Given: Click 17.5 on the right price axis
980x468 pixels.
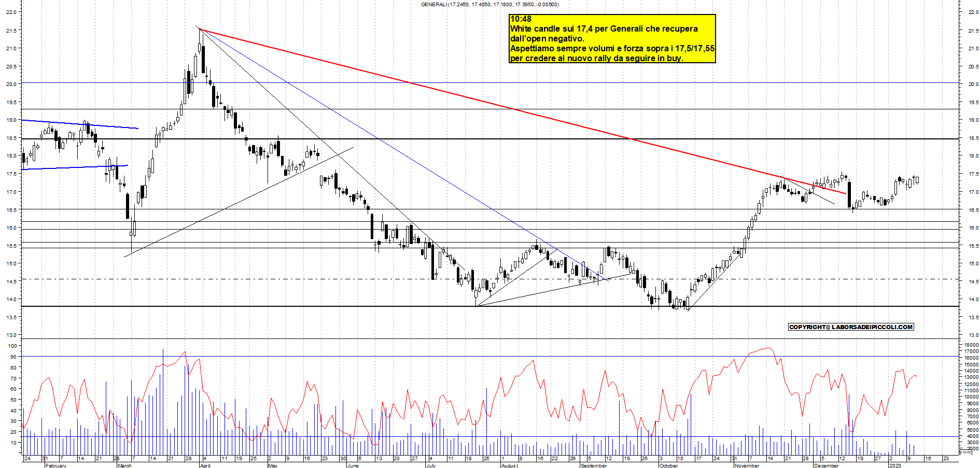Looking at the screenshot, I should [973, 174].
